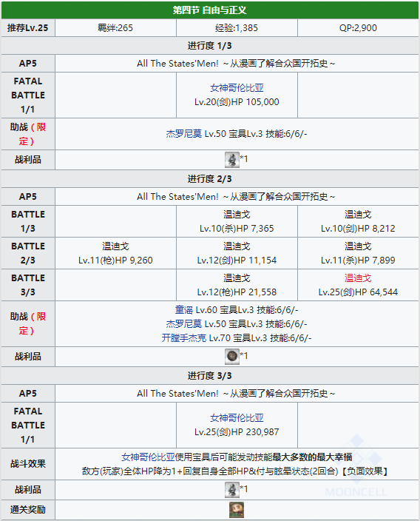
Task: Open 女神哥伦比亚 link at Lv.20 fatal battle
Action: pos(237,88)
